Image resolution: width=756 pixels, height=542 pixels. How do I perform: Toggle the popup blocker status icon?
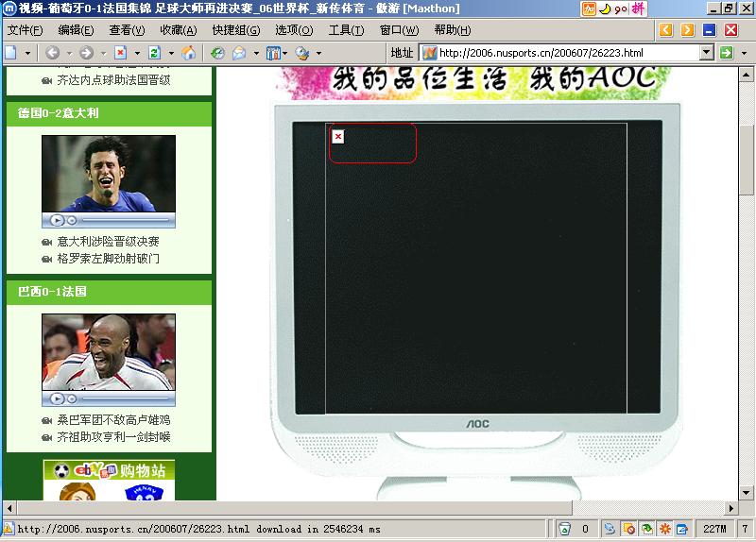(628, 529)
